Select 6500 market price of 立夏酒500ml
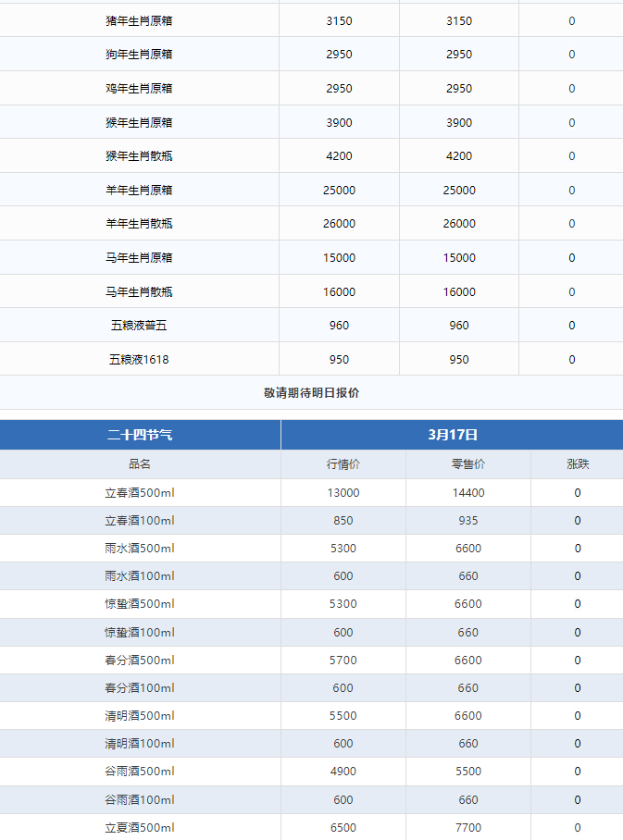623x840 pixels. click(x=343, y=828)
